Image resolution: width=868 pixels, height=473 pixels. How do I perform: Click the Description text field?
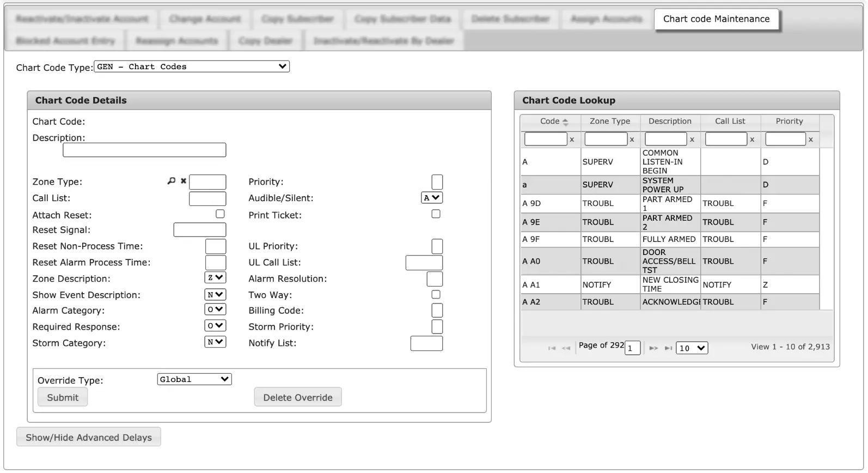(144, 150)
